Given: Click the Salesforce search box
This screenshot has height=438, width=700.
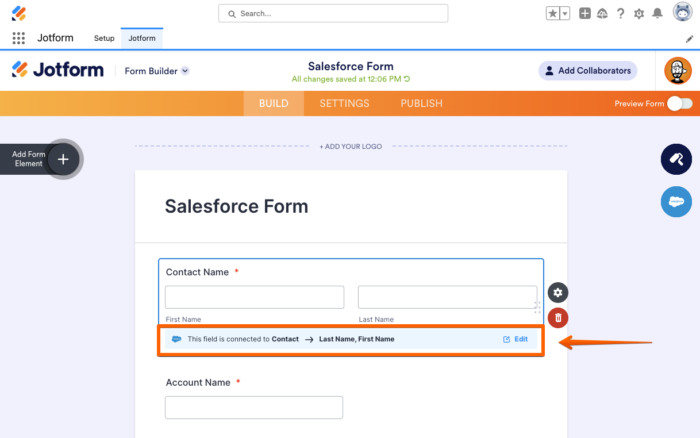Looking at the screenshot, I should click(x=333, y=13).
